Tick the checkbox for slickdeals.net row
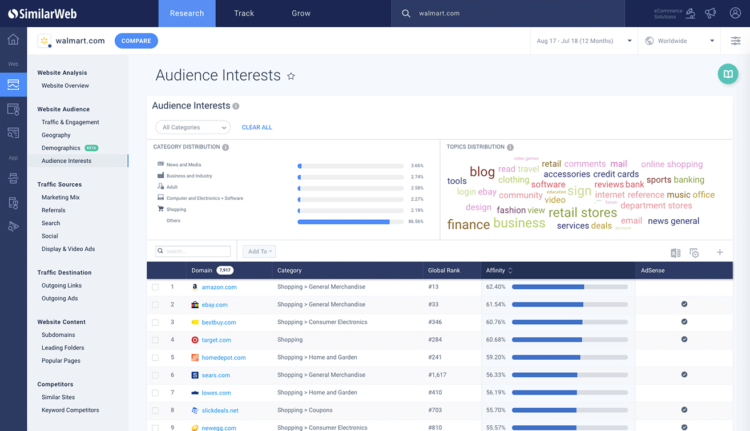 coord(155,410)
